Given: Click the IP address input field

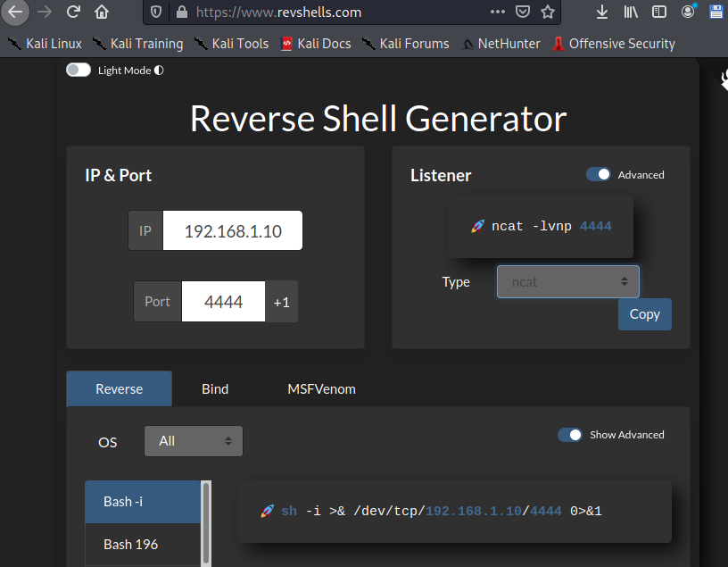Looking at the screenshot, I should pyautogui.click(x=233, y=230).
